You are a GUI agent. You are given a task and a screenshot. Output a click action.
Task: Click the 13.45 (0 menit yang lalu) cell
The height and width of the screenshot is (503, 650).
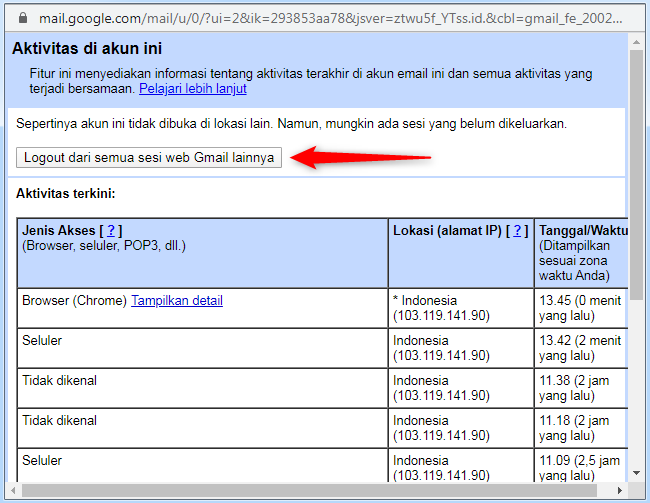point(582,308)
